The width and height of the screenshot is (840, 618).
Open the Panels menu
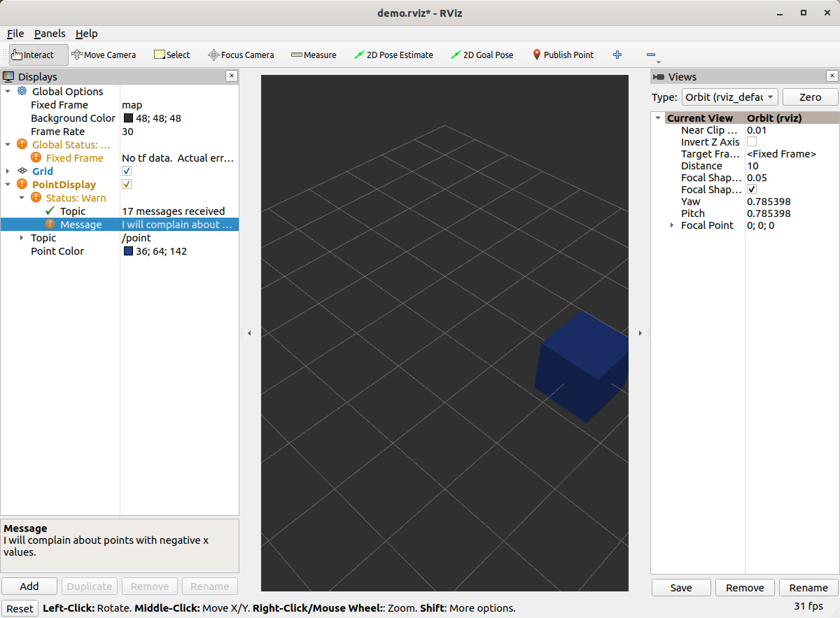(x=50, y=34)
